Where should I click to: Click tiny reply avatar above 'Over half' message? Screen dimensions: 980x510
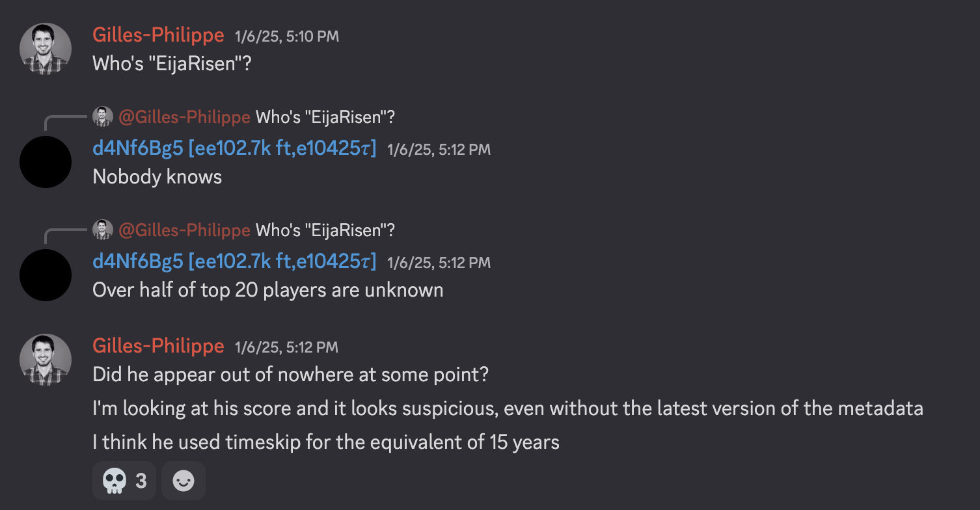tap(102, 230)
